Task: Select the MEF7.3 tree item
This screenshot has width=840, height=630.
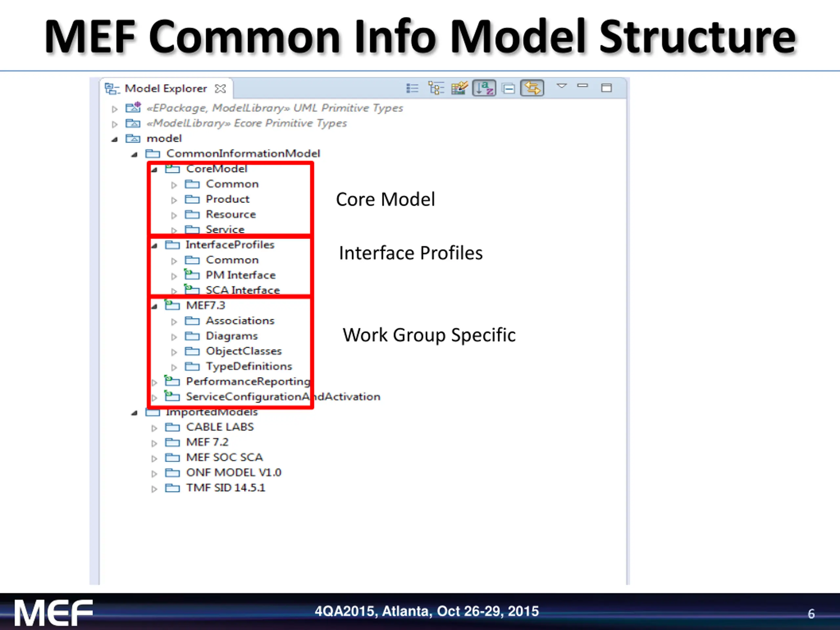Action: [206, 306]
